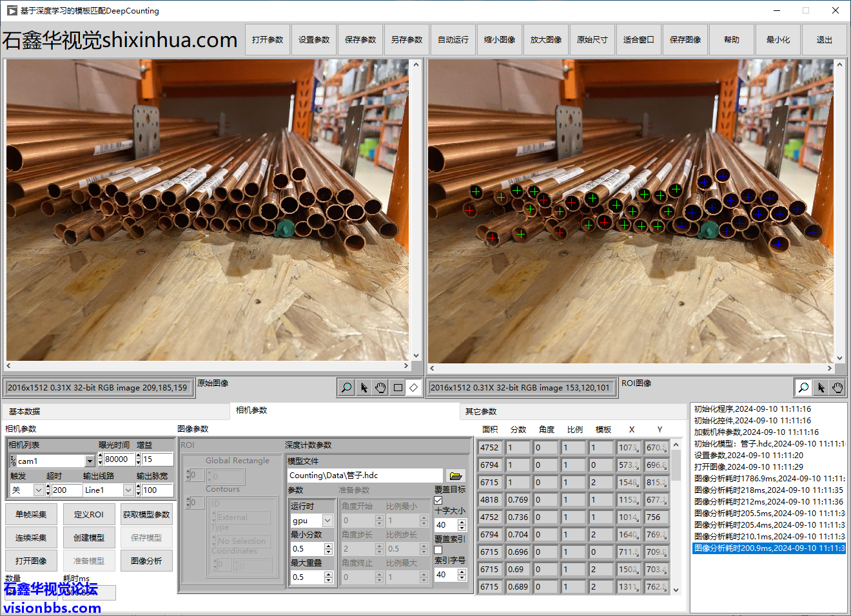Increase the 十字大小 value by one step
This screenshot has height=616, width=851.
click(462, 521)
